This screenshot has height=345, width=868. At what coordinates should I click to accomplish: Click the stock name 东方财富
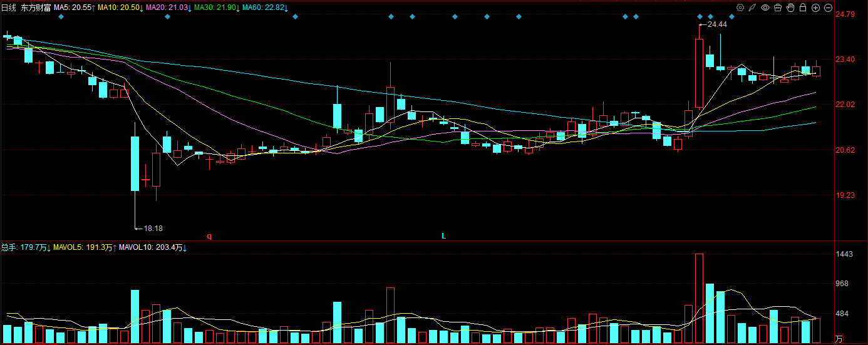[x=35, y=7]
